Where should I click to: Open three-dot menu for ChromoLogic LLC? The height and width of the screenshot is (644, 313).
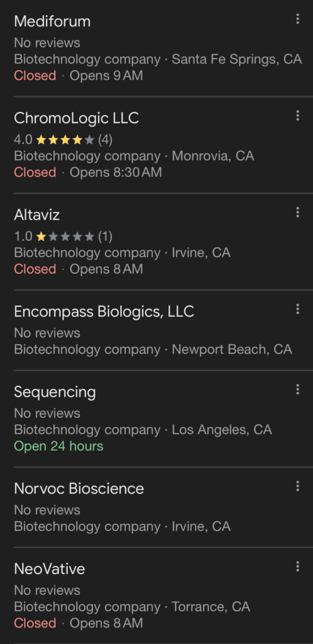tap(297, 116)
